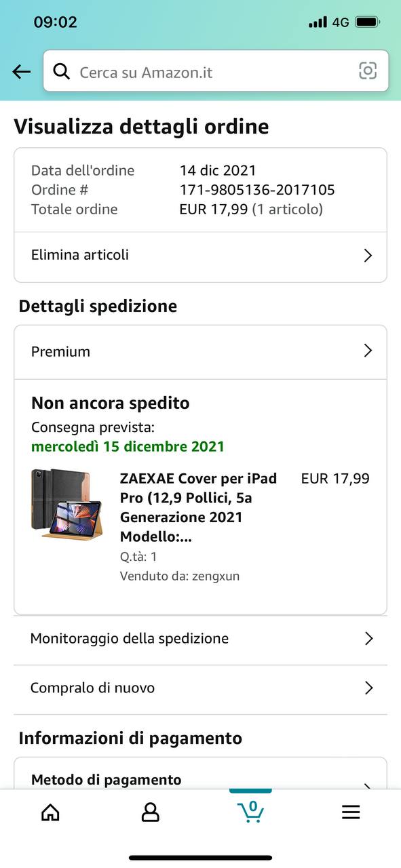The height and width of the screenshot is (868, 401).
Task: Tap the Monitoraggio della spedizione label
Action: [129, 639]
